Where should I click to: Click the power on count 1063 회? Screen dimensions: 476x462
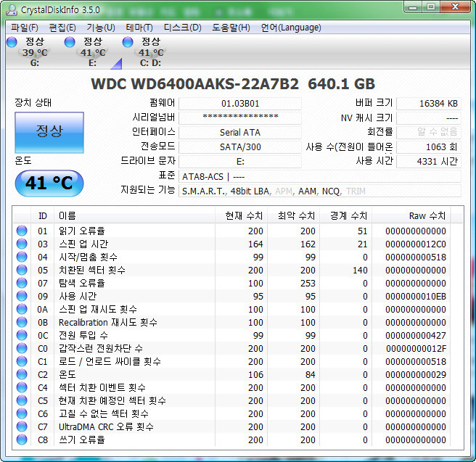click(429, 147)
